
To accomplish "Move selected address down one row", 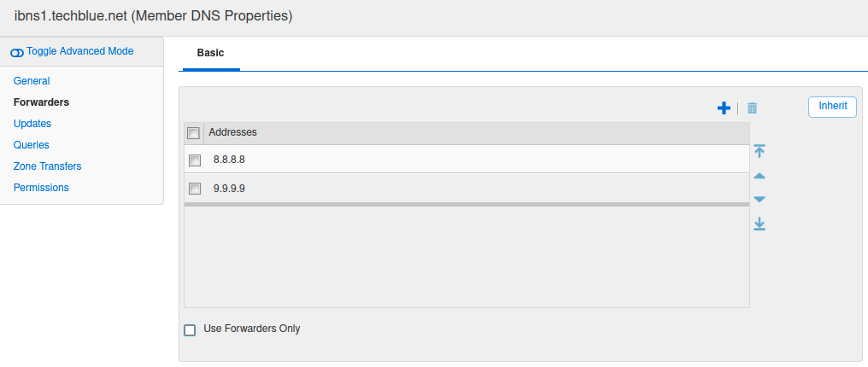I will tap(759, 200).
